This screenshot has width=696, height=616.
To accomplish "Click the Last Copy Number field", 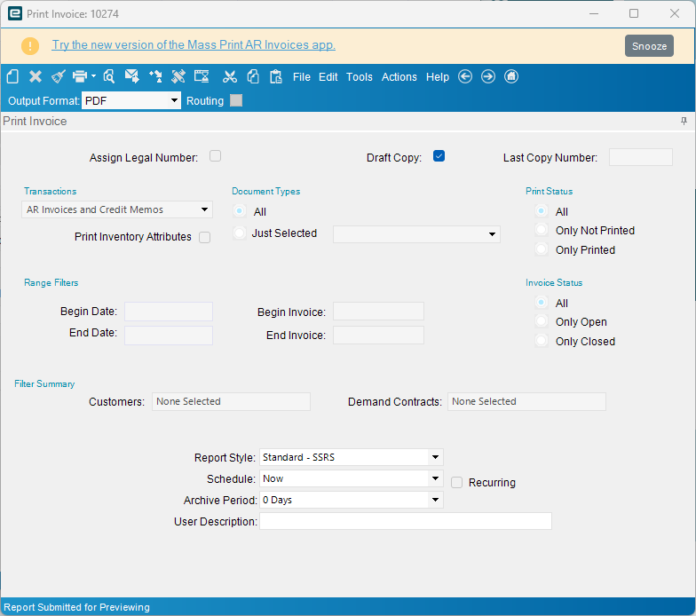I will coord(641,157).
